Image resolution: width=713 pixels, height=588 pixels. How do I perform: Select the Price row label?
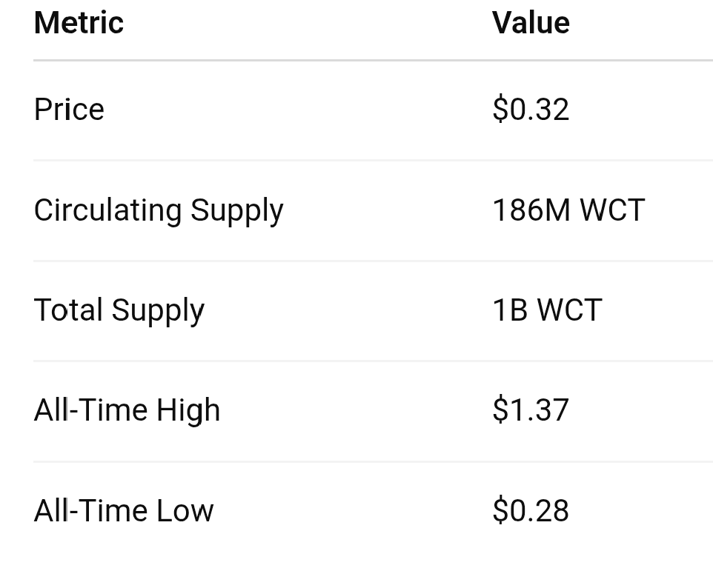(69, 110)
